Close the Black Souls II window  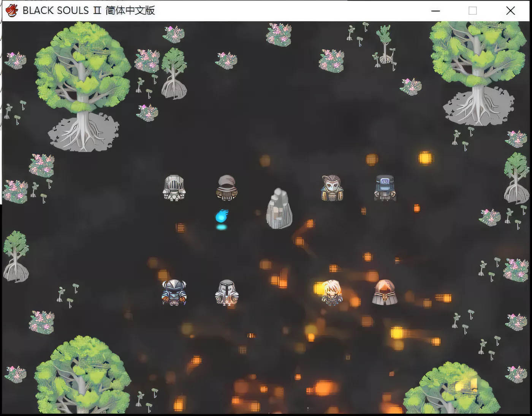[510, 11]
